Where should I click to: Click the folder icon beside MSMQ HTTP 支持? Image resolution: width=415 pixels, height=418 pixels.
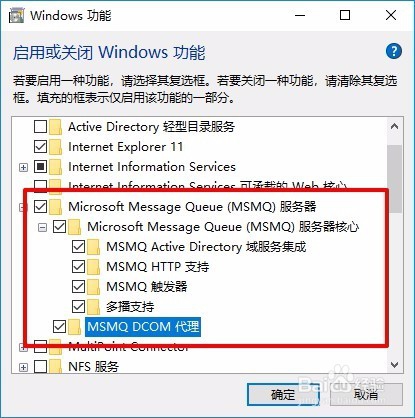pyautogui.click(x=94, y=267)
